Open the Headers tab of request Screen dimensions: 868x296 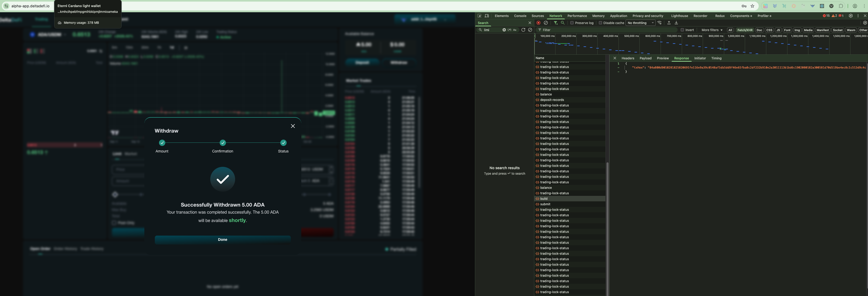(628, 58)
